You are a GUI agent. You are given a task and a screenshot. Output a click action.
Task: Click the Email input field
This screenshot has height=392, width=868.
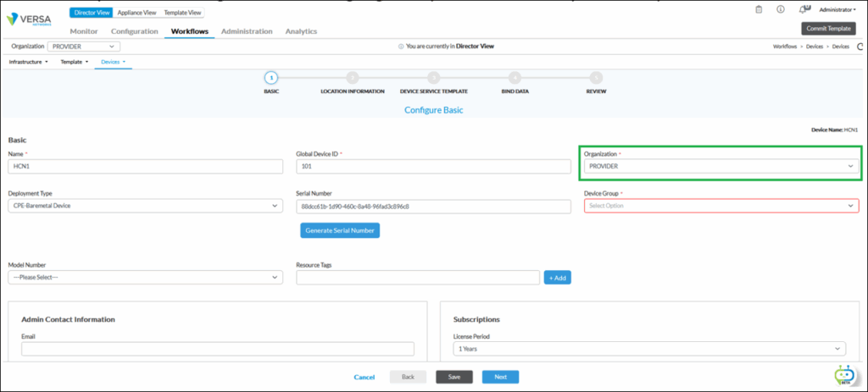[218, 349]
